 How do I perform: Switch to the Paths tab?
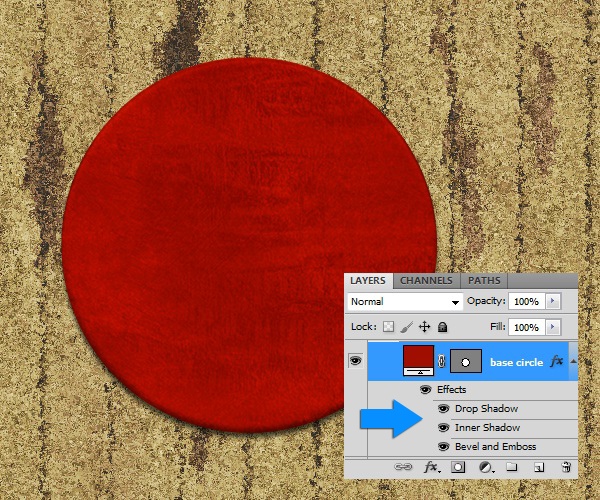point(484,281)
